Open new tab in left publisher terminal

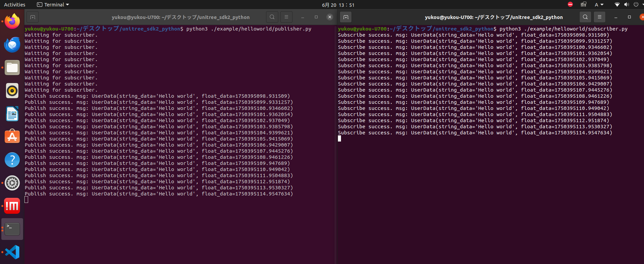click(33, 17)
